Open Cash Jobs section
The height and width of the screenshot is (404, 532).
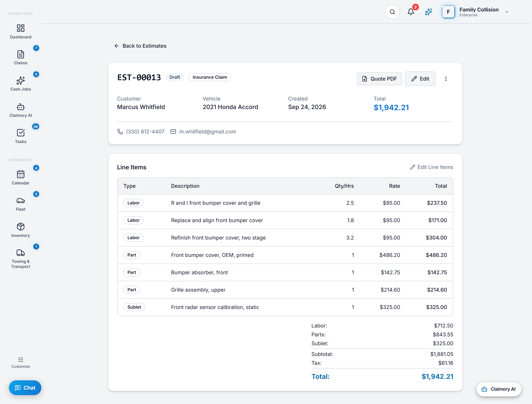click(x=21, y=84)
